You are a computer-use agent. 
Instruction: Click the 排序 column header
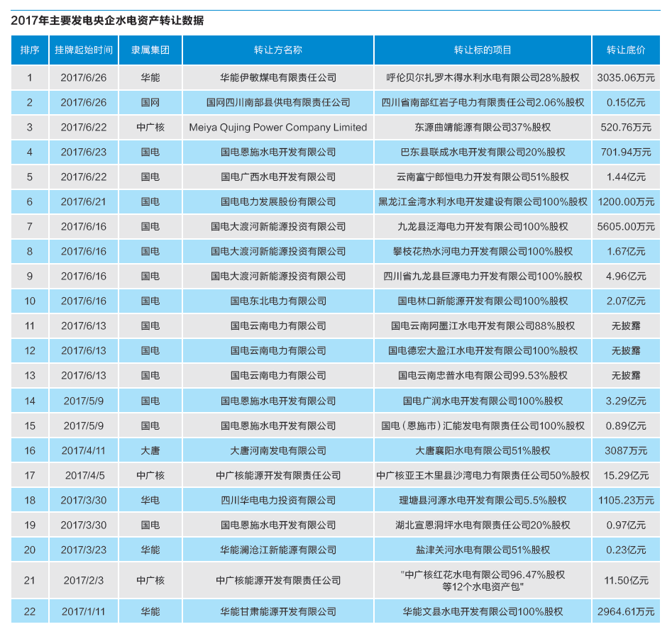click(x=30, y=50)
